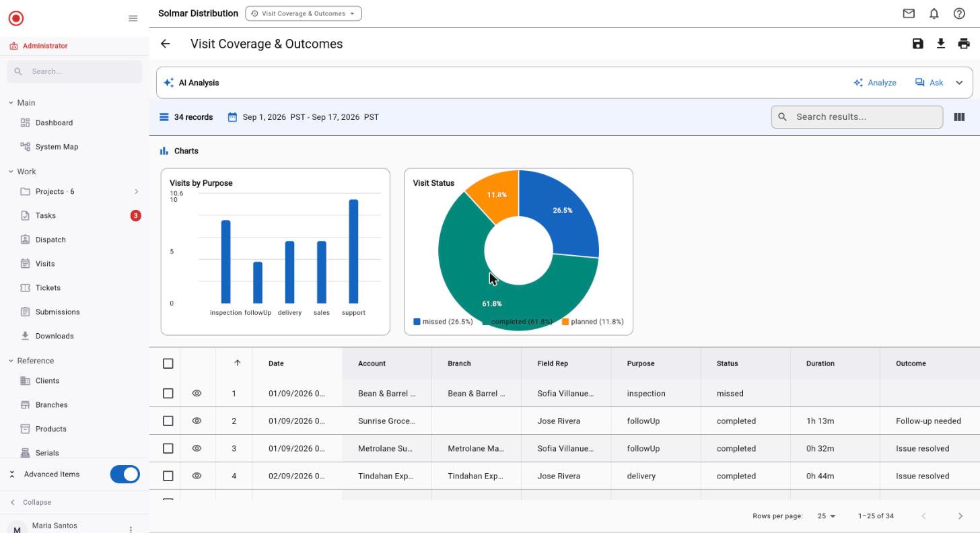Click the hamburger menu icon in sidebar header
This screenshot has height=533, width=980.
tap(133, 18)
